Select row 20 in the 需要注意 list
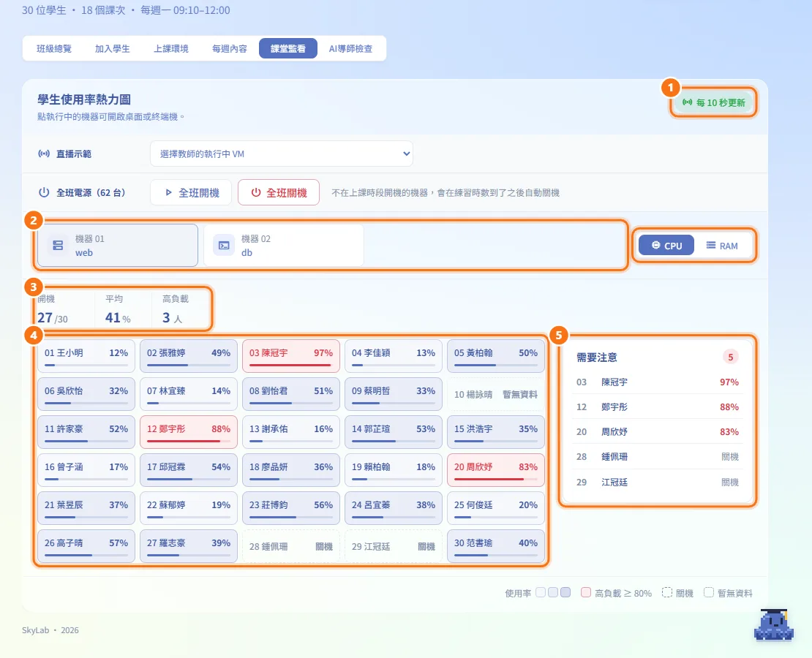The height and width of the screenshot is (658, 812). (x=657, y=432)
